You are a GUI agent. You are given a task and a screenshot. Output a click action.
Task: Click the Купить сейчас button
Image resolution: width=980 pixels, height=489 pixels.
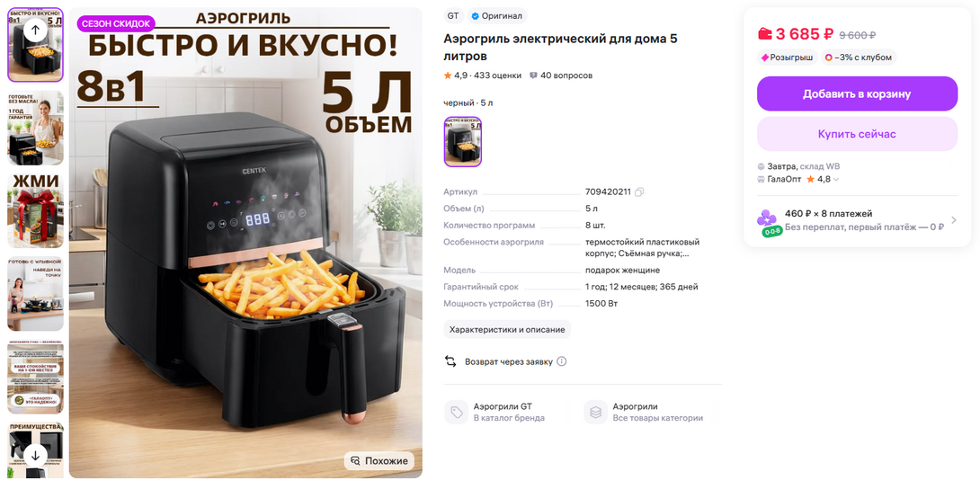pos(857,134)
